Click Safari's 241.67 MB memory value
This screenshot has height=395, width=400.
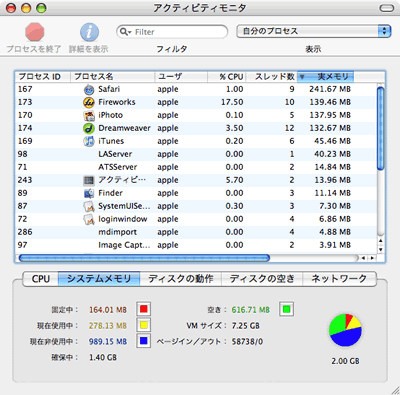330,89
